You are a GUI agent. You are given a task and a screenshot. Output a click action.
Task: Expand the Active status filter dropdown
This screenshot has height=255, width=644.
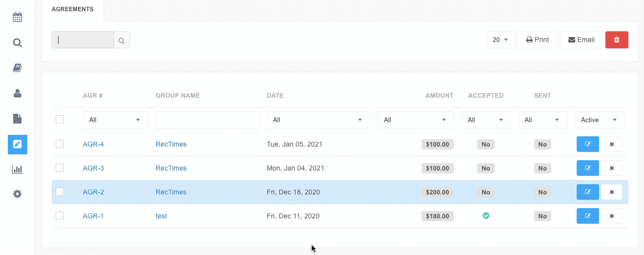[599, 120]
